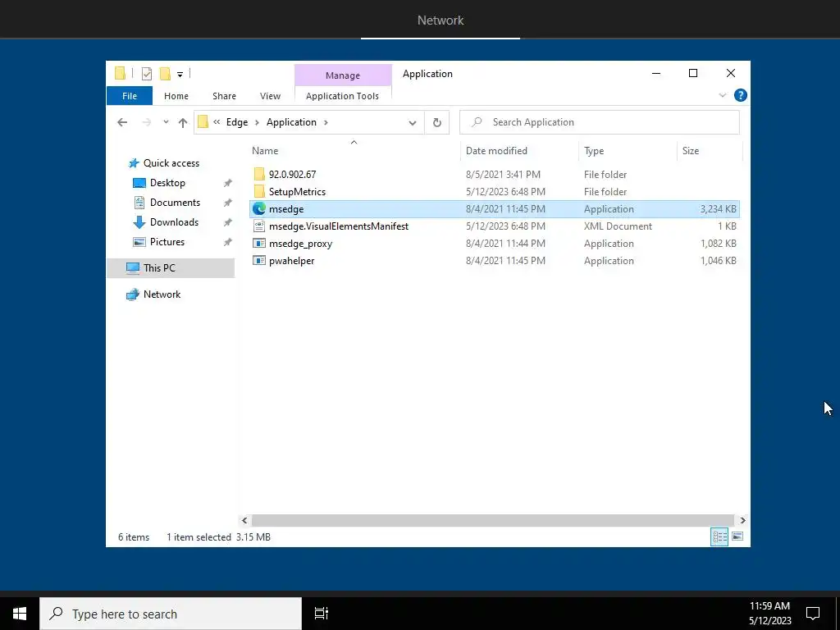
Task: Expand the chevron after Edge in path
Action: coord(257,122)
